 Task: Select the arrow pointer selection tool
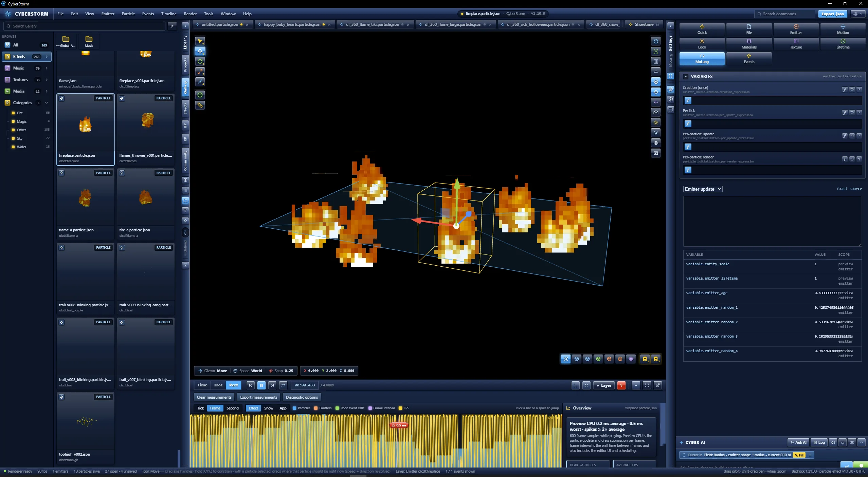tap(200, 41)
